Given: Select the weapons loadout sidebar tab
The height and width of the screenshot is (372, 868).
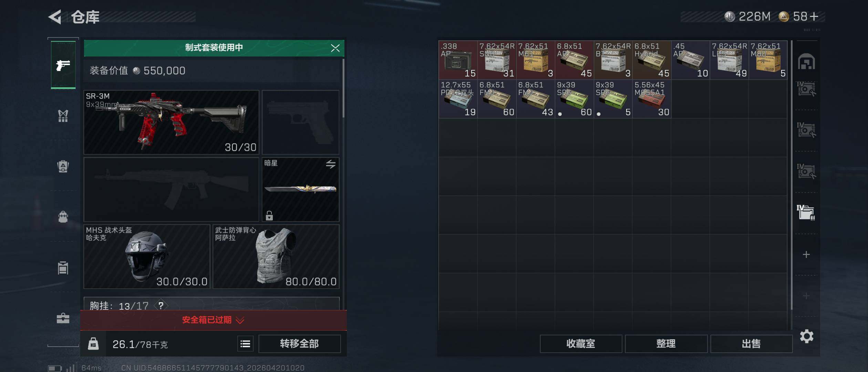Looking at the screenshot, I should tap(63, 65).
